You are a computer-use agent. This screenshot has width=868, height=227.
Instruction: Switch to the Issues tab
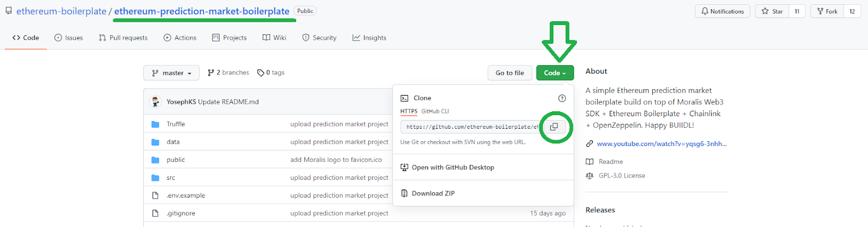[x=69, y=38]
